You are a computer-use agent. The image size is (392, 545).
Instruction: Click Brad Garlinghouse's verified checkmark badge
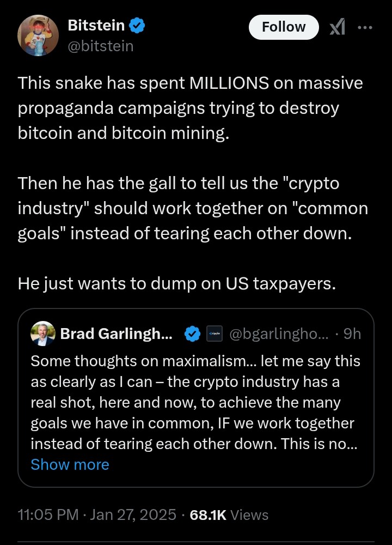[192, 334]
